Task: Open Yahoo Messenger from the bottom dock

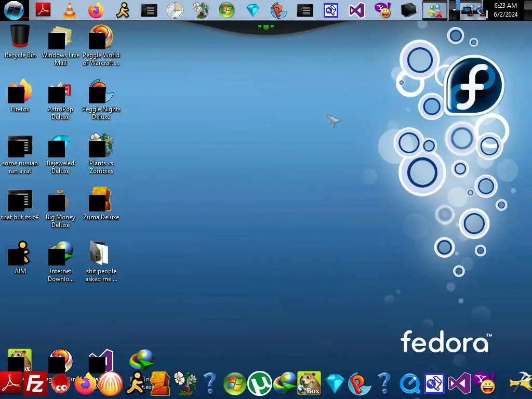Action: coord(485,383)
